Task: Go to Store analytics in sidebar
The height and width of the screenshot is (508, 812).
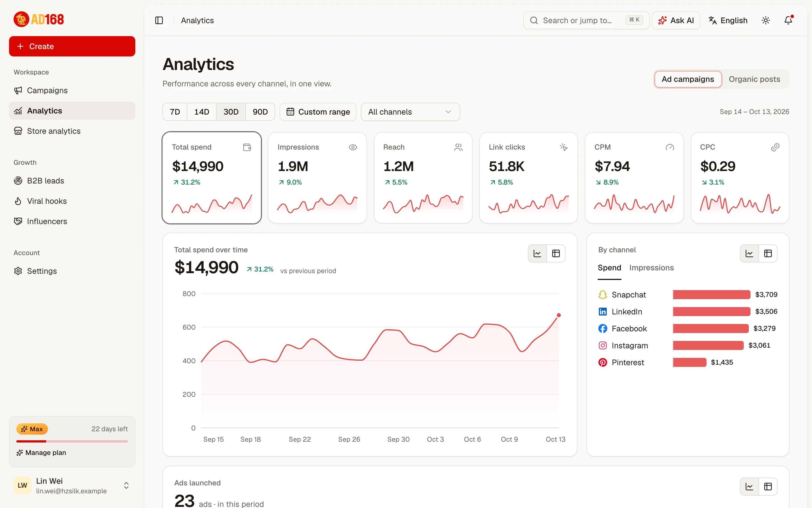Action: (x=72, y=131)
